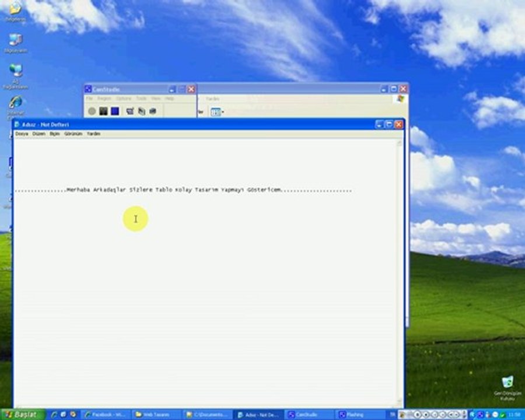Click the Notepad scrollbar up arrow
525x420 pixels.
(400, 143)
